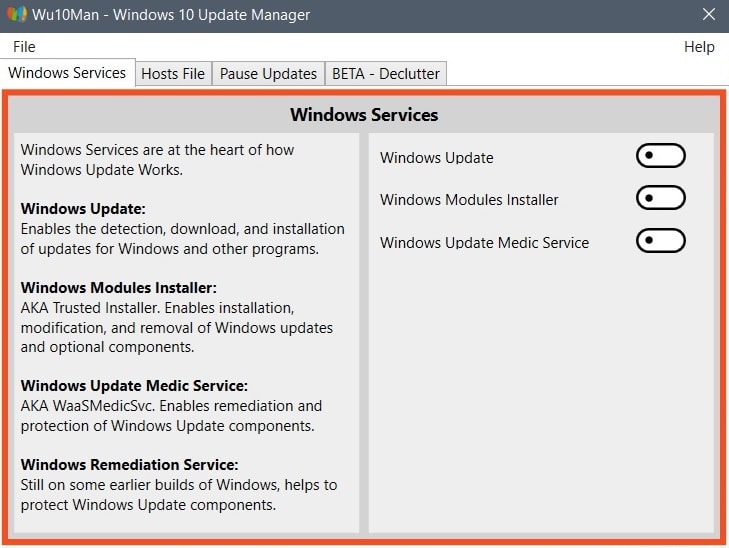Click the bold 'Windows Update Medic Service:' heading
Viewport: 729px width, 548px height.
tap(134, 386)
